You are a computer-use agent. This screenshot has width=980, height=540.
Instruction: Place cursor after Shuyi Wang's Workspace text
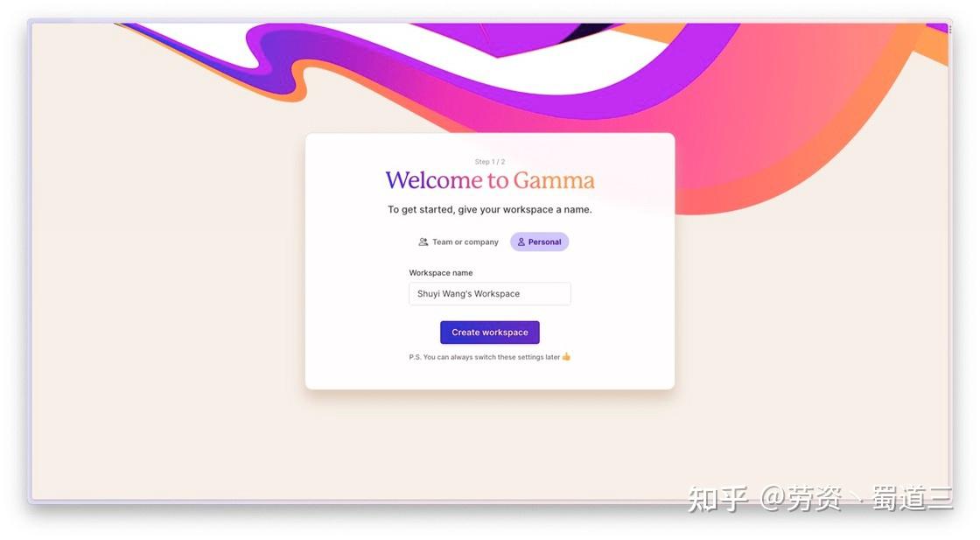click(x=521, y=294)
